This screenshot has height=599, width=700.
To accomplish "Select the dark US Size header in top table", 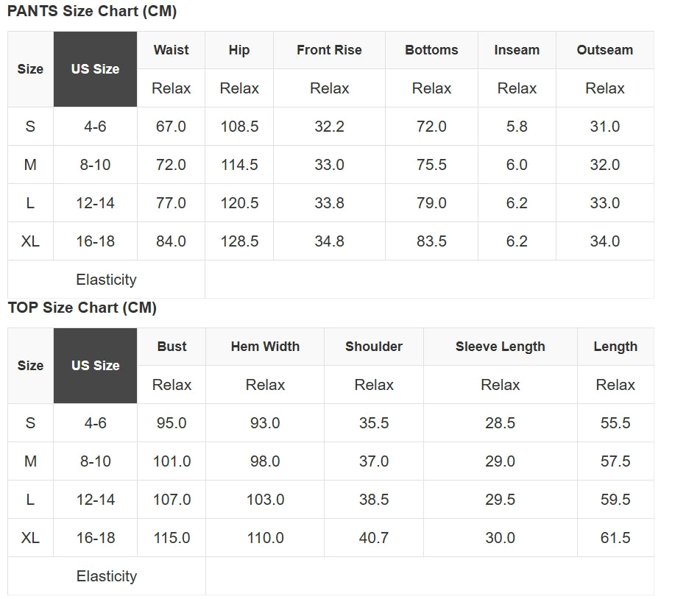I will 95,366.
